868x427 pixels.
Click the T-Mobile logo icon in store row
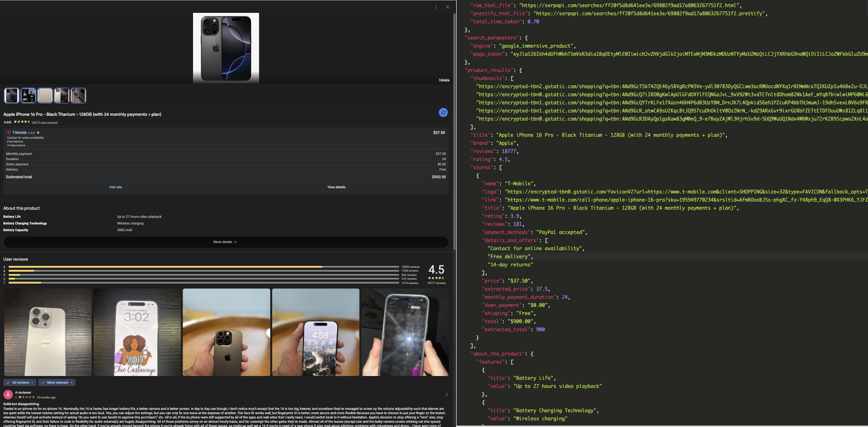(x=9, y=132)
